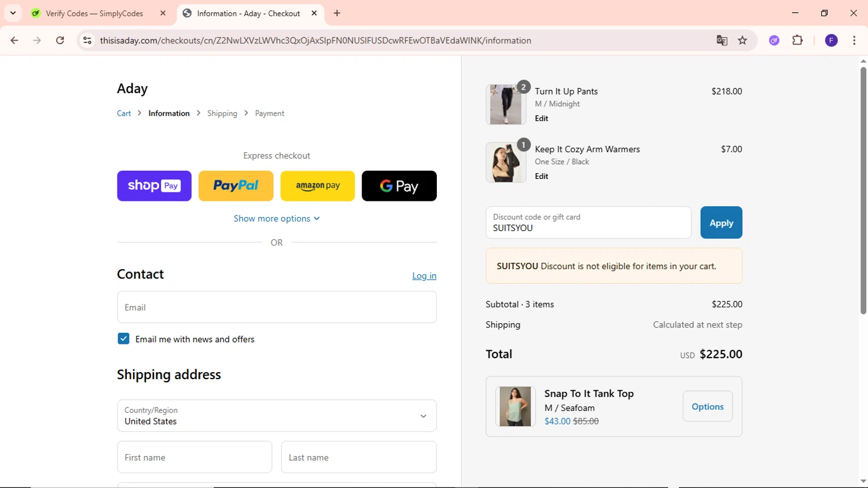868x488 pixels.
Task: Open tab search dropdown arrow
Action: point(13,13)
